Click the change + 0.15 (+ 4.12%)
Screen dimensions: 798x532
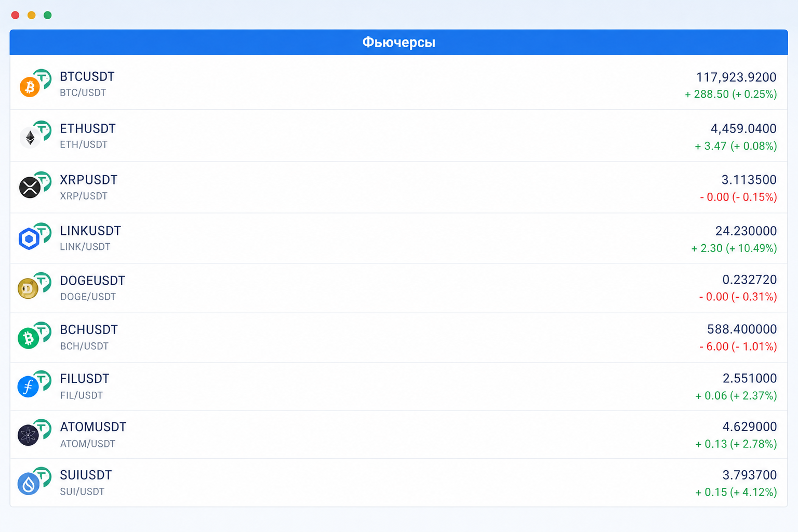click(x=736, y=492)
